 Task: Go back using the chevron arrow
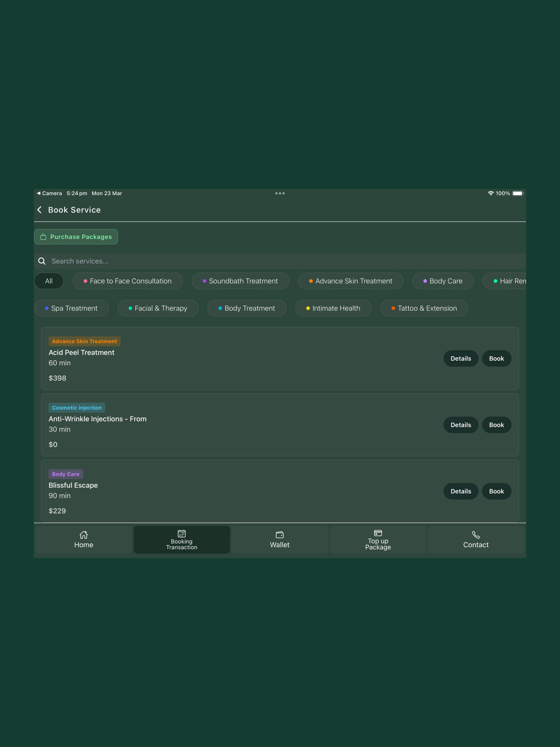[40, 210]
